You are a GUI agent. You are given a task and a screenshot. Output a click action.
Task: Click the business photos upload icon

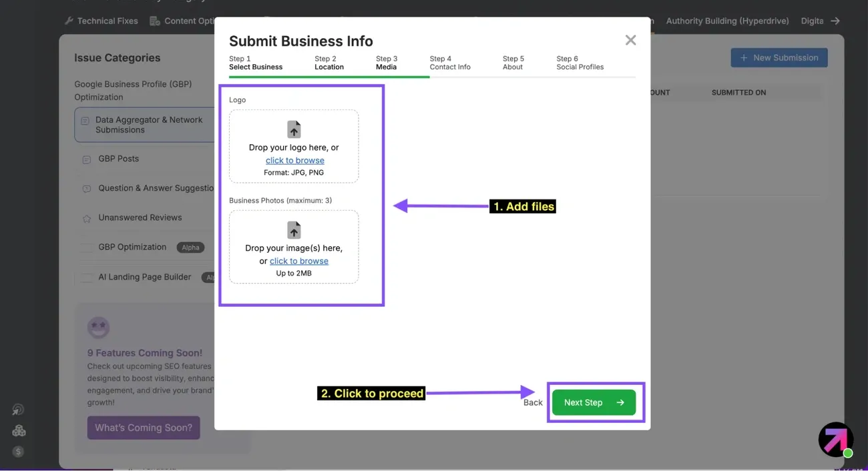tap(294, 229)
